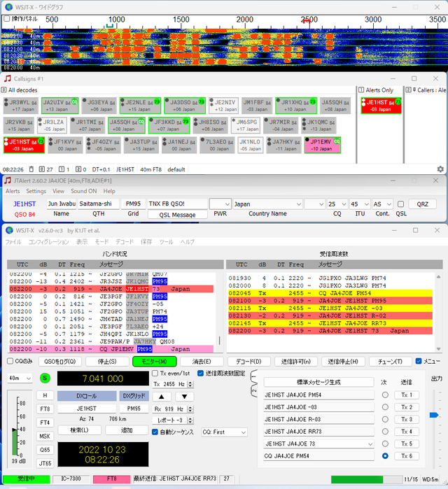Open the Cont. dropdown showing AS
The width and height of the screenshot is (448, 489).
[x=382, y=204]
